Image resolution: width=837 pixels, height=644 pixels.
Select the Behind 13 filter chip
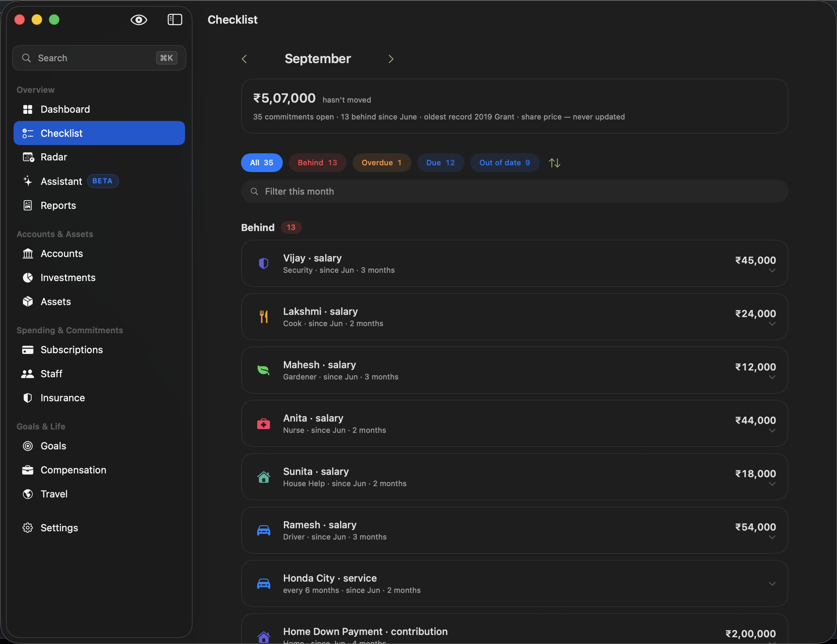tap(317, 163)
